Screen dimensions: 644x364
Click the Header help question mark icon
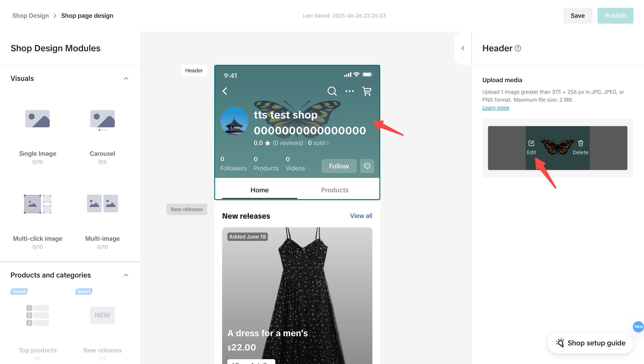pyautogui.click(x=518, y=48)
